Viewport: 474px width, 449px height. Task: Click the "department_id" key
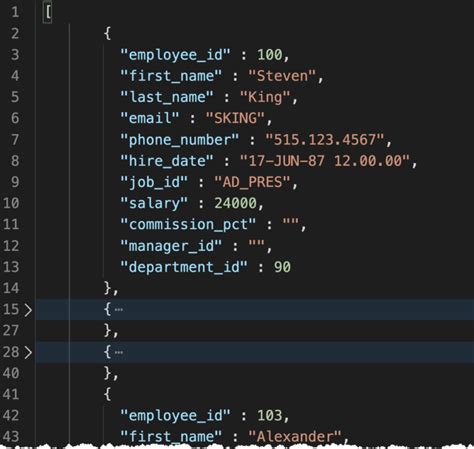(x=183, y=267)
